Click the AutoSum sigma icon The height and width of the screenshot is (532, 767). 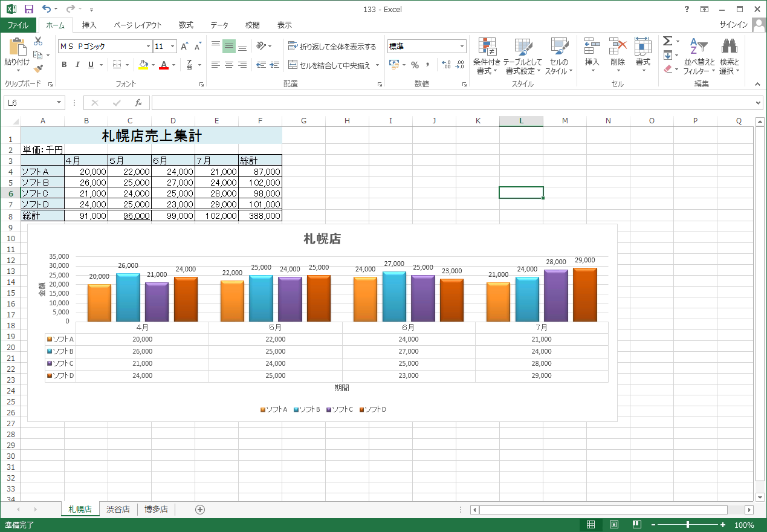667,41
